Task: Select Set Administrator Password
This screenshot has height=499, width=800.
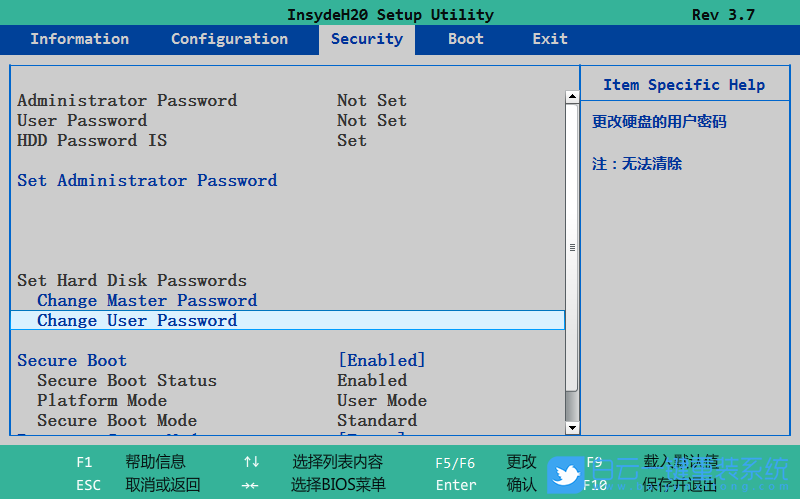Action: point(147,180)
